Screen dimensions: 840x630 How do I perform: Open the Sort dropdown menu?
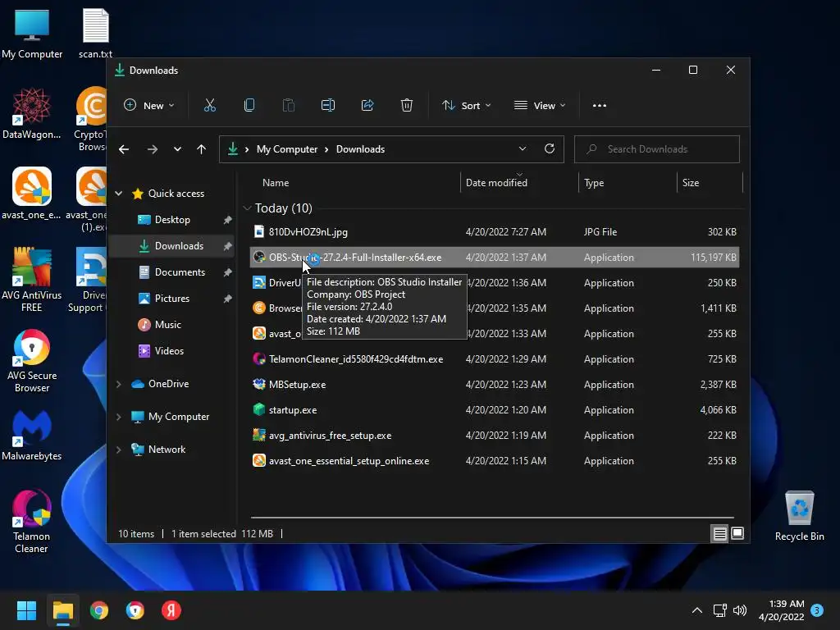tap(466, 106)
